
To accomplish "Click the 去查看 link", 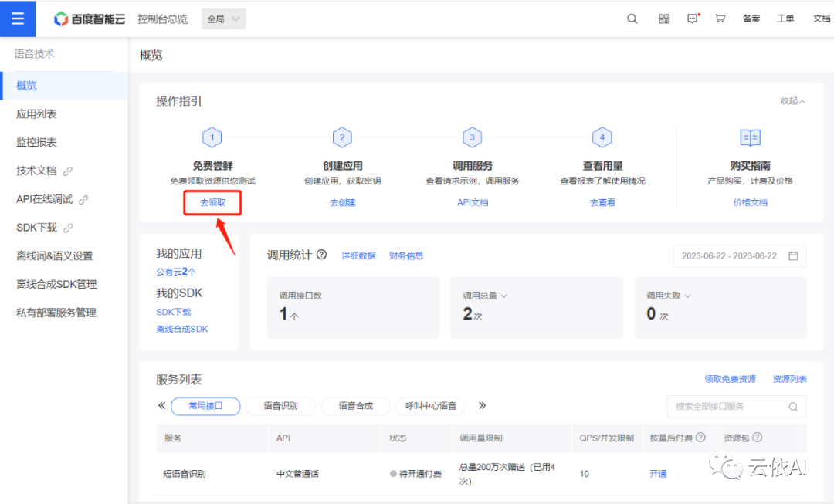I will tap(602, 202).
